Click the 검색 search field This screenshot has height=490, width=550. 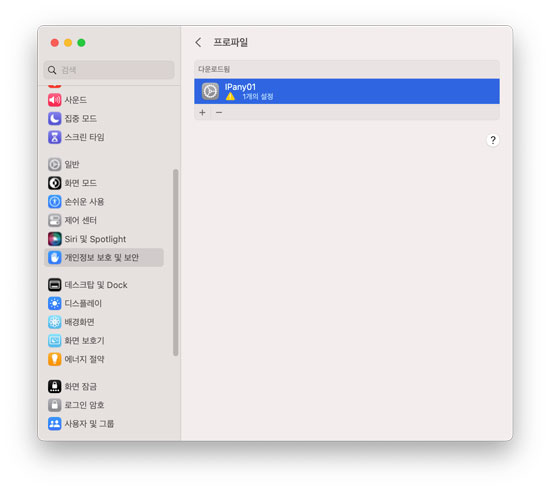(x=109, y=70)
